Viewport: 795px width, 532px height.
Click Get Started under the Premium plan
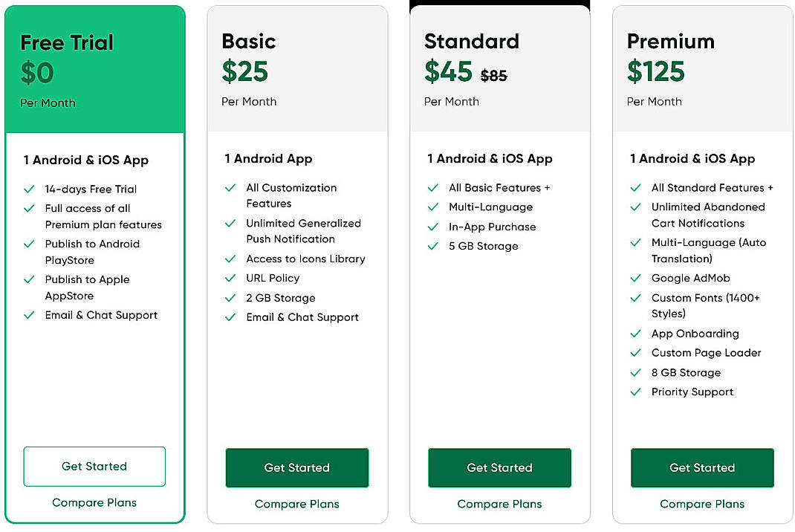tap(702, 468)
